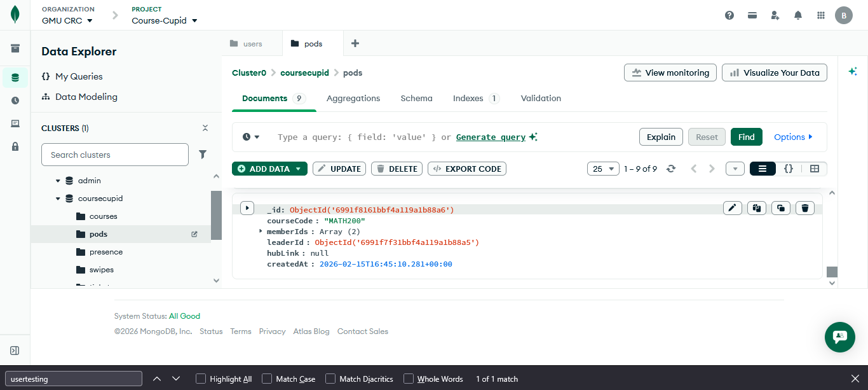Switch to table grid view
Screen dimensions: 868x390
pos(815,169)
